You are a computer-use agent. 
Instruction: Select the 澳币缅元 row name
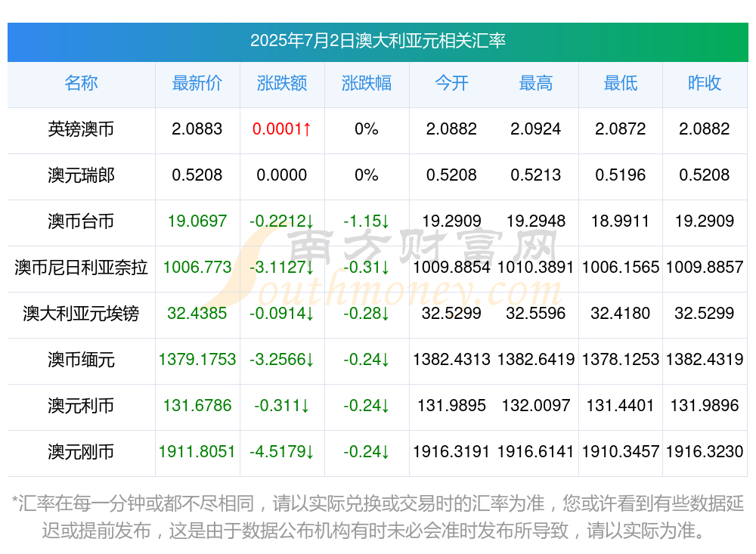[x=81, y=360]
